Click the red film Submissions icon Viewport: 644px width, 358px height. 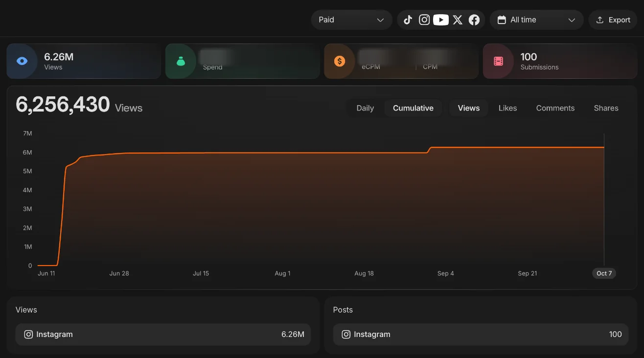(x=498, y=61)
